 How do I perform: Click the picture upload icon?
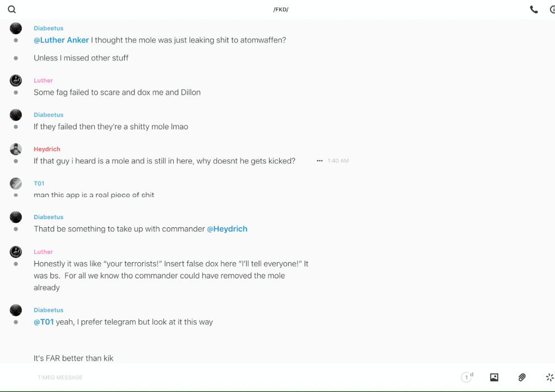(494, 377)
